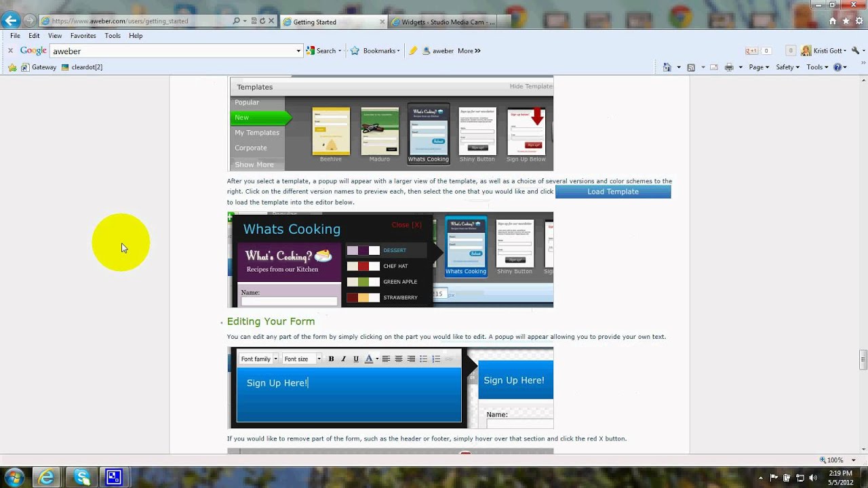Click the Google Toolbar wrench options icon

click(856, 51)
